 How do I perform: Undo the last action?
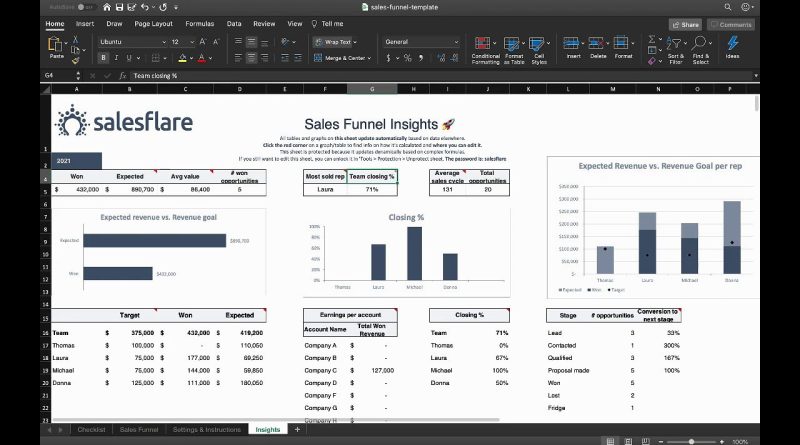(145, 7)
